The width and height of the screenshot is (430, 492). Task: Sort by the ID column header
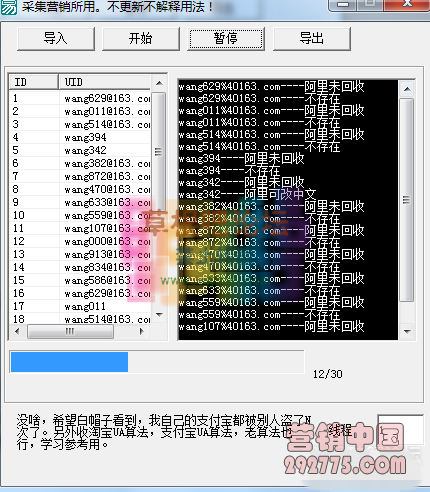coord(34,82)
